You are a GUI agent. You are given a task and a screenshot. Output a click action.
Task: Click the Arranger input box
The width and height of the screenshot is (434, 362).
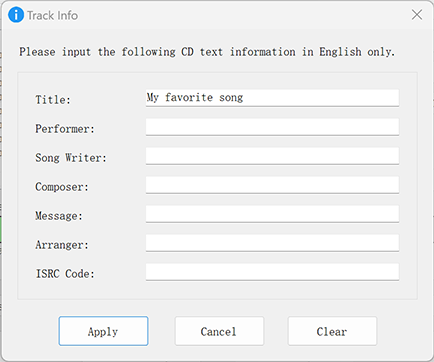point(272,243)
